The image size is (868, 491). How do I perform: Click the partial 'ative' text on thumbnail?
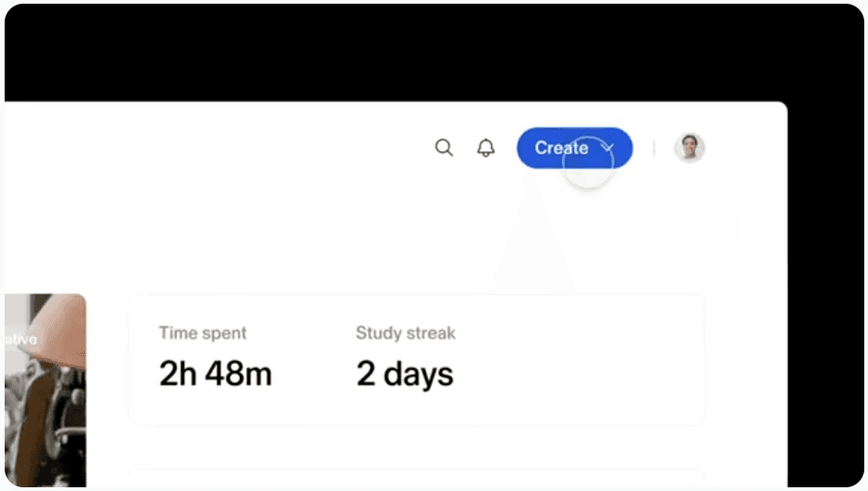[x=21, y=339]
